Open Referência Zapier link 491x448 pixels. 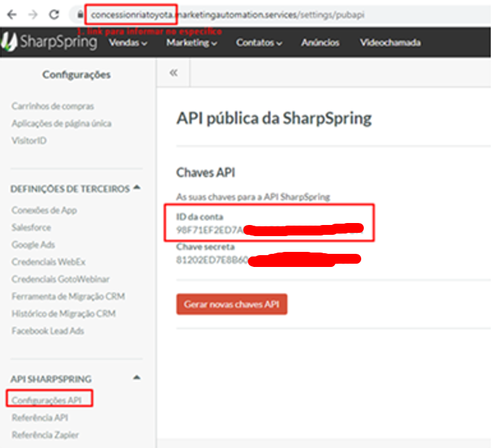(45, 435)
